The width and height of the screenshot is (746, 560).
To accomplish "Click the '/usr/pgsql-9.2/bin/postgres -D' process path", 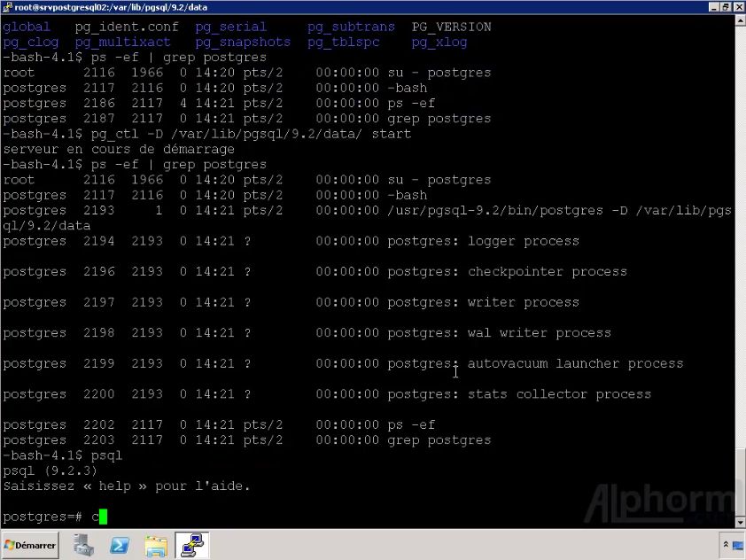I will [507, 210].
